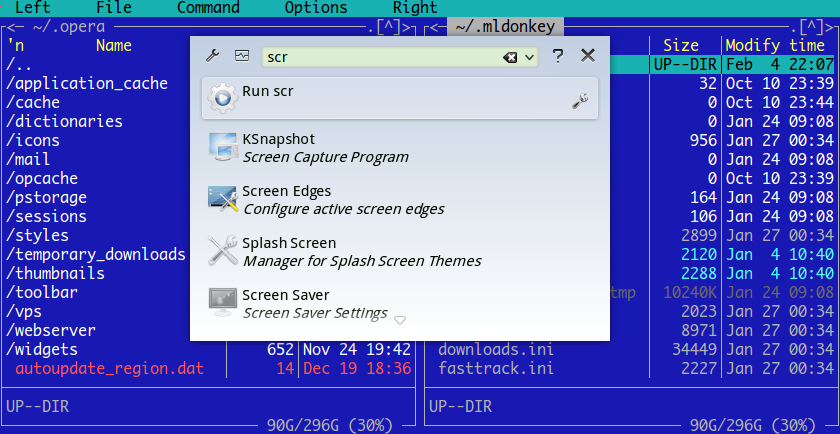This screenshot has height=434, width=840.
Task: Clear the 'scr' search text
Action: 510,57
